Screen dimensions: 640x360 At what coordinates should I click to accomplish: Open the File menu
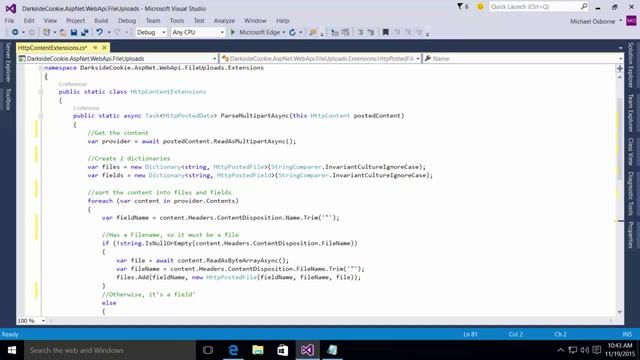(9, 20)
